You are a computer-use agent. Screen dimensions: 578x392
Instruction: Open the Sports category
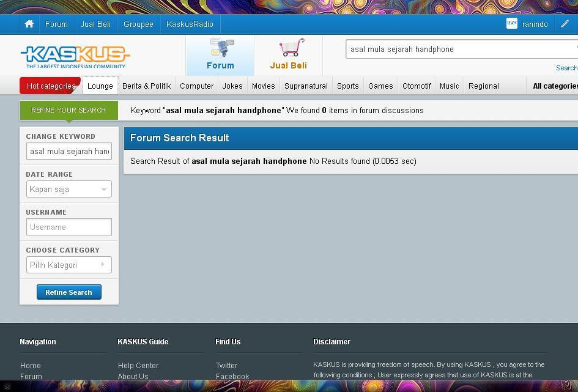pyautogui.click(x=347, y=86)
